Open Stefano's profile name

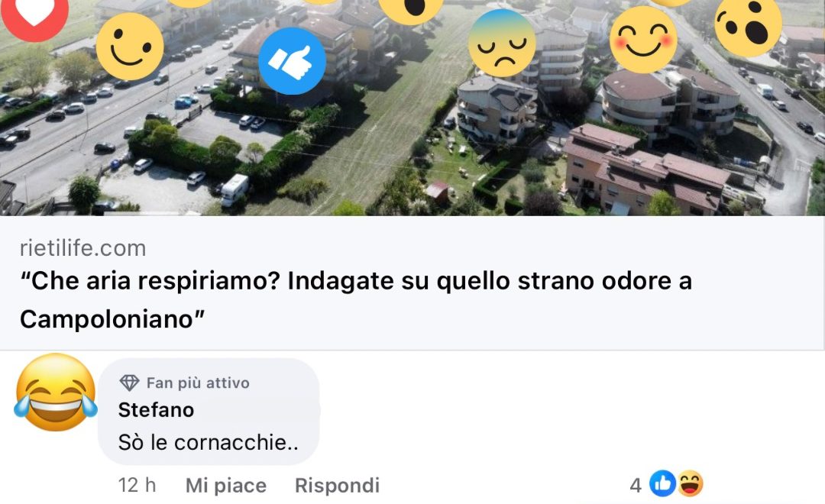pos(156,410)
